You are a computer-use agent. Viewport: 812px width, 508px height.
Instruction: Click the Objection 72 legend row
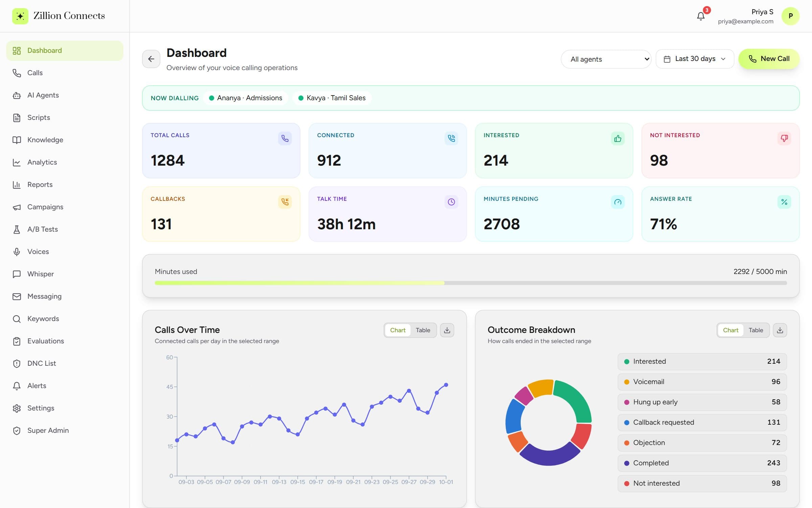702,443
